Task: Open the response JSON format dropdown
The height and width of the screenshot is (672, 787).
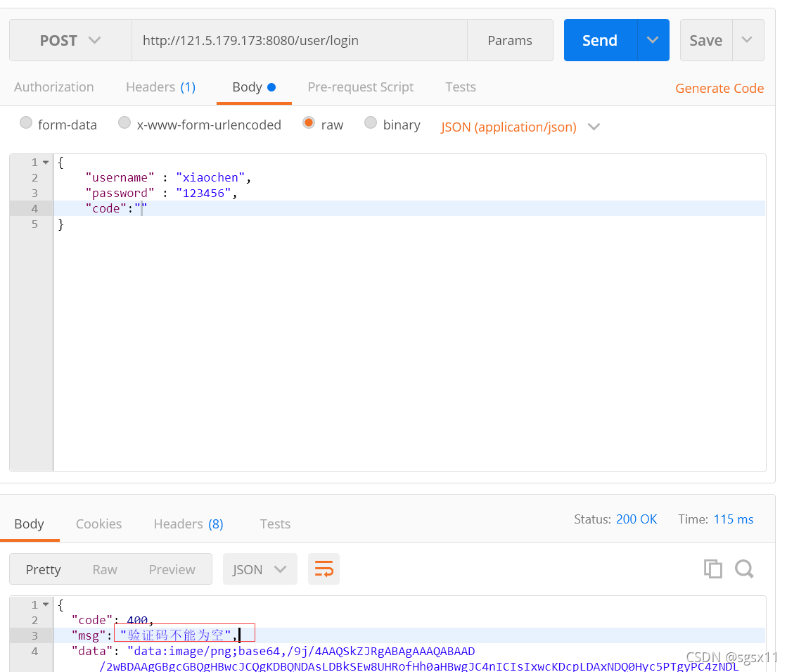Action: click(x=260, y=569)
